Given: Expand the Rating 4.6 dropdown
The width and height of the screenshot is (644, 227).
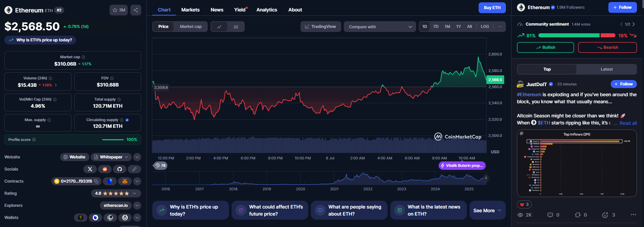Looking at the screenshot, I should pyautogui.click(x=116, y=193).
